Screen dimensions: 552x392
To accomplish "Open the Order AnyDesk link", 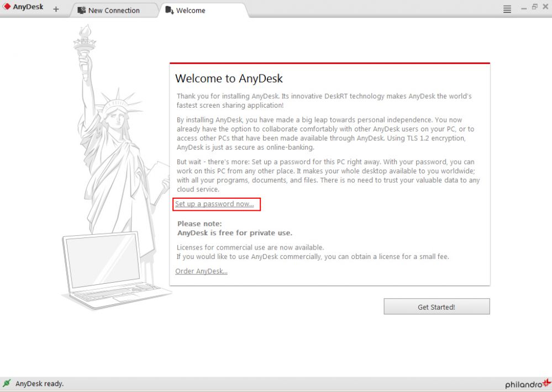I will tap(201, 271).
